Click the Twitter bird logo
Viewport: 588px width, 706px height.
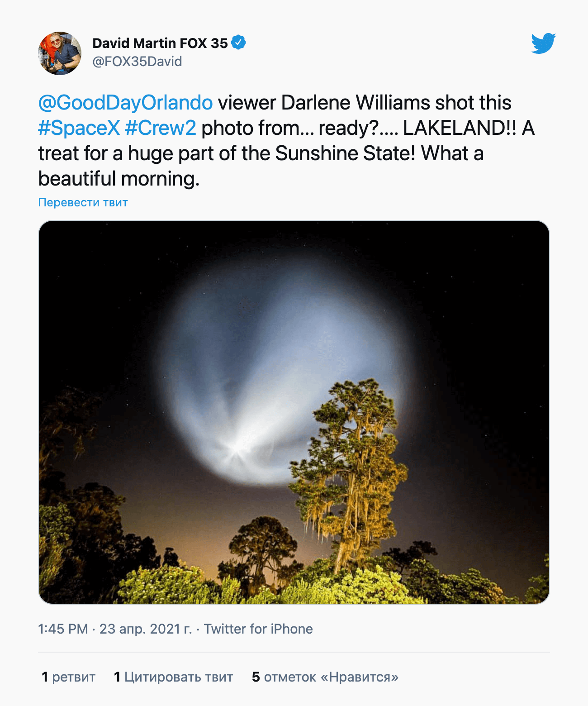(543, 43)
